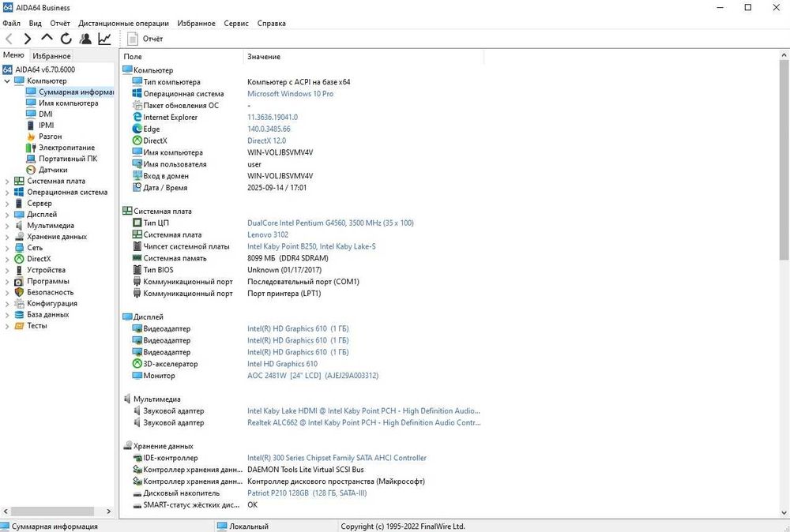790x532 pixels.
Task: Click Локальный in the status bar
Action: (x=249, y=526)
